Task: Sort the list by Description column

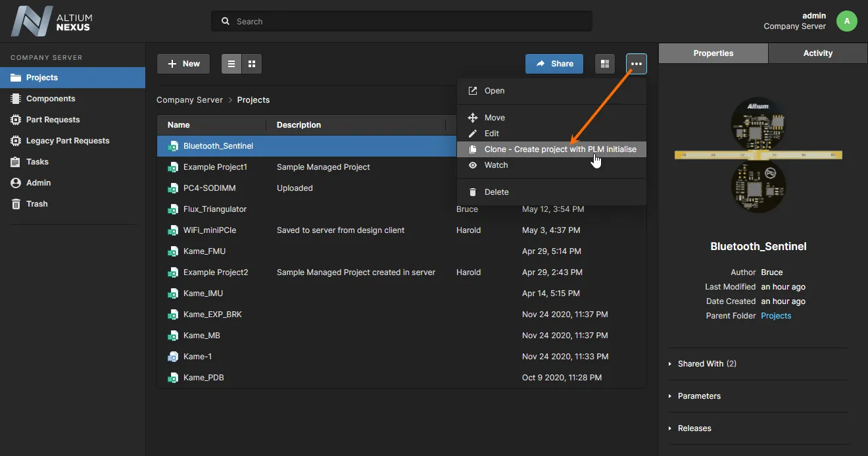Action: pyautogui.click(x=299, y=125)
